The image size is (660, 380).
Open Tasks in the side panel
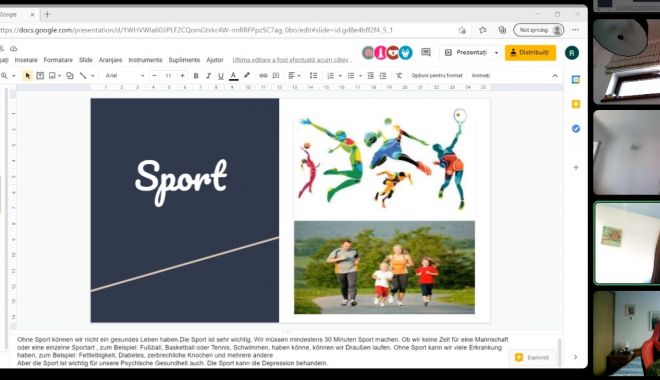coord(576,129)
